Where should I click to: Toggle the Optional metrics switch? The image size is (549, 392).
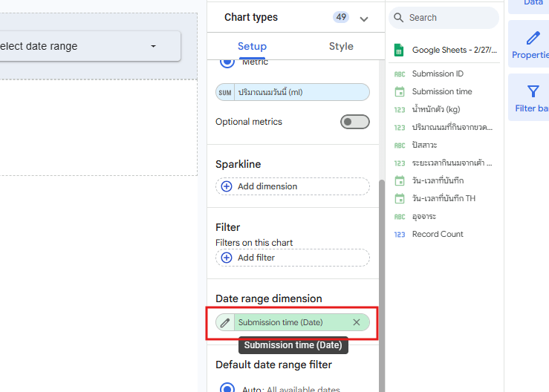354,122
